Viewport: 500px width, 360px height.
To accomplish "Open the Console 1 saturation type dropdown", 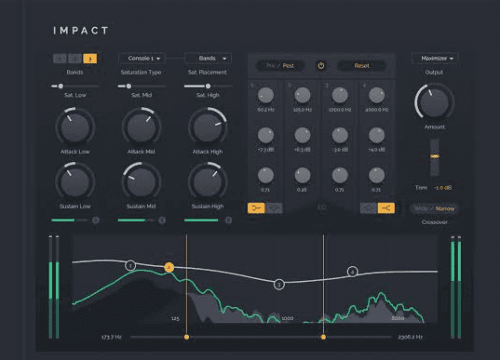I will coord(142,58).
